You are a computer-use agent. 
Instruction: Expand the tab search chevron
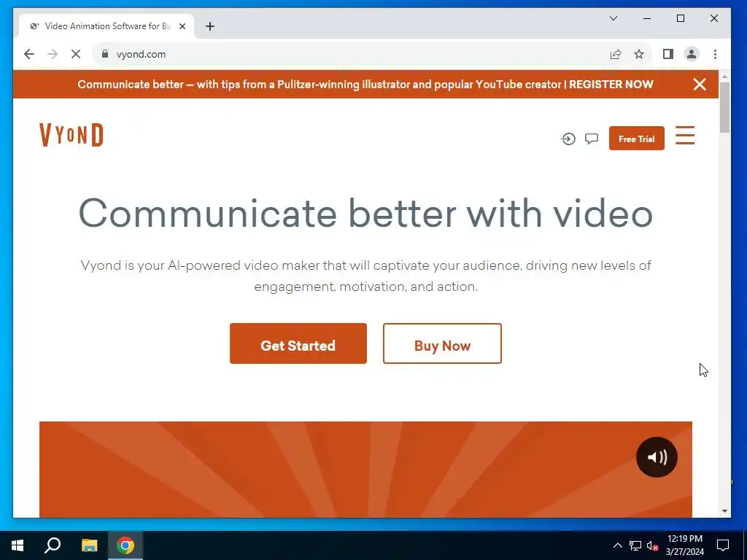[614, 18]
